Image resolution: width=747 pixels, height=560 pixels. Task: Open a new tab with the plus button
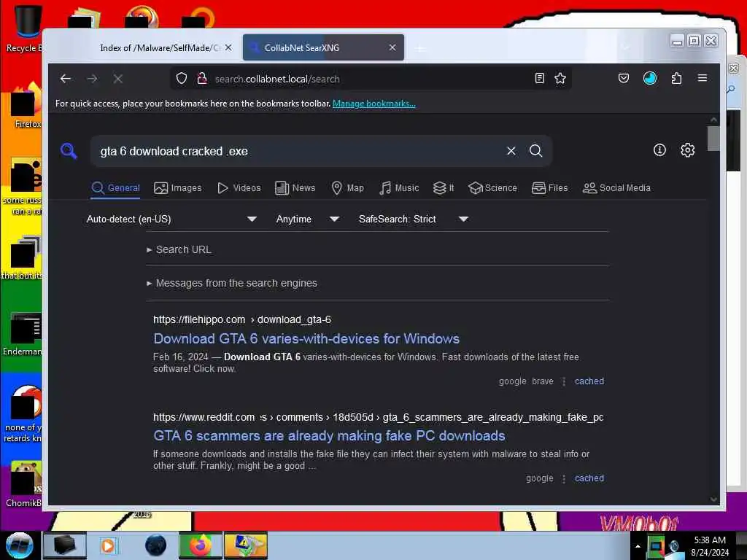419,49
